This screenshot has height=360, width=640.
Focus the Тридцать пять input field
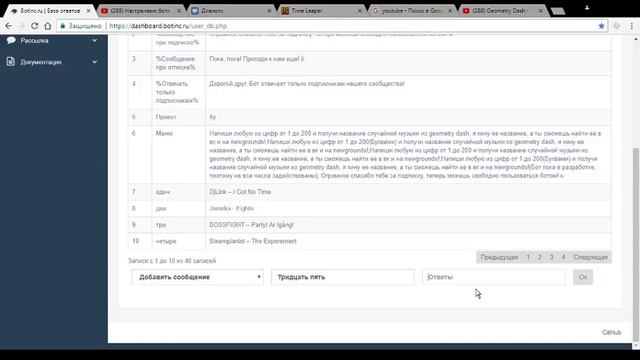342,277
